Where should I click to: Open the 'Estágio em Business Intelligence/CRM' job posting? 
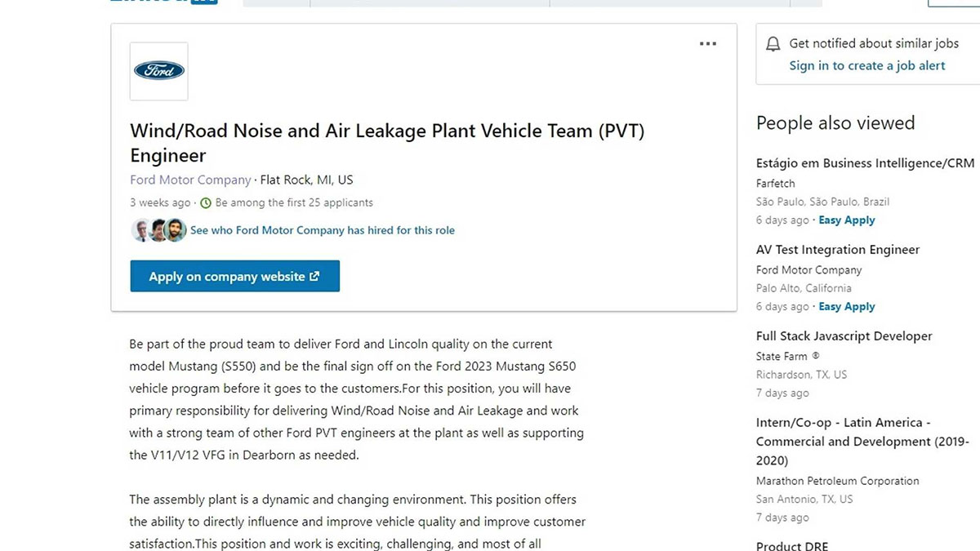pos(865,162)
